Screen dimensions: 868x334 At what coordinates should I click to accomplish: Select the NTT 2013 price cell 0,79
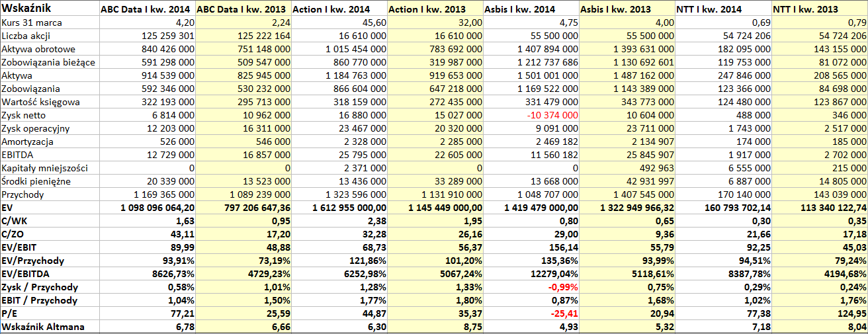(819, 22)
